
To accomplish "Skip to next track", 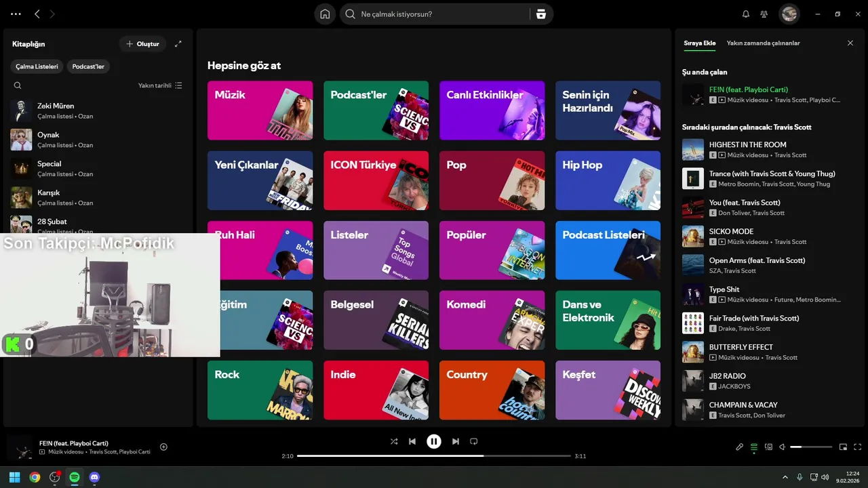I will pyautogui.click(x=456, y=441).
